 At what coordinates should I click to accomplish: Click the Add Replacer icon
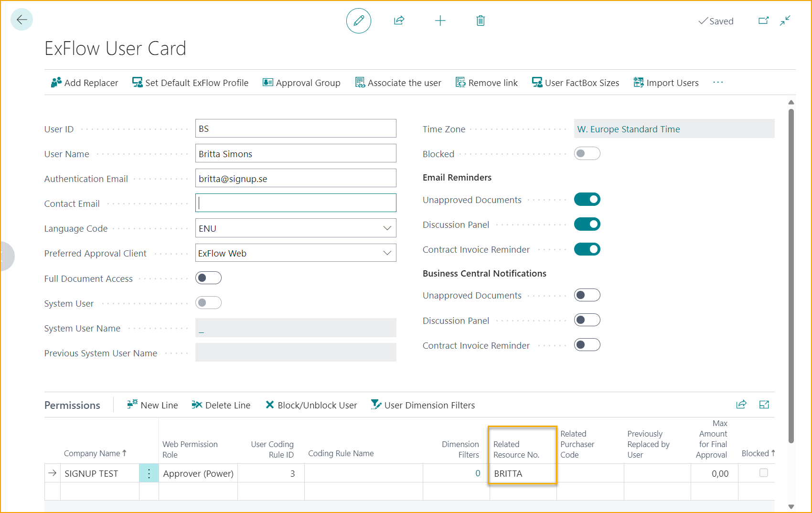(x=56, y=83)
